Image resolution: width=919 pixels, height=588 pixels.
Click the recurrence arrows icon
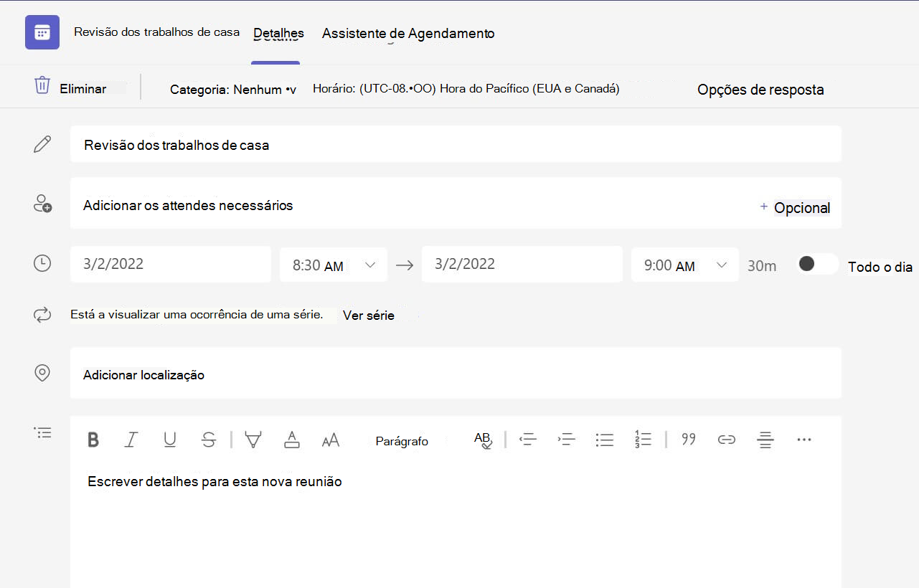[x=42, y=314]
